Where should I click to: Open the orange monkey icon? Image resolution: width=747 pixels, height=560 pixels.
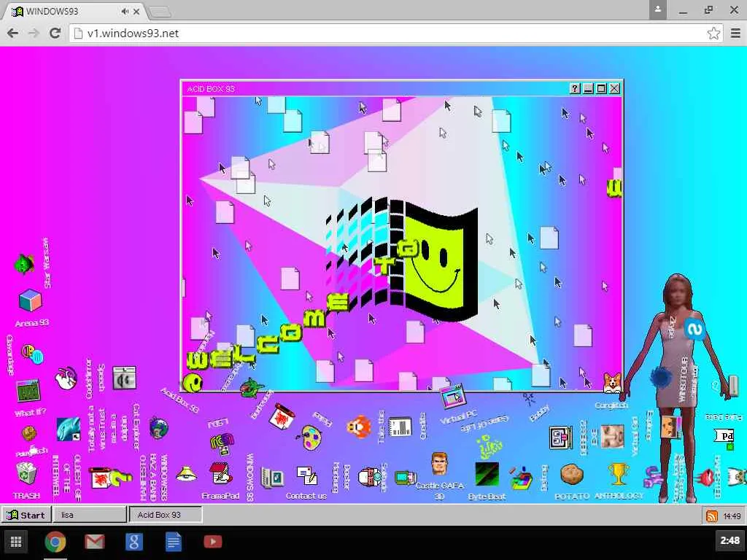(x=358, y=426)
